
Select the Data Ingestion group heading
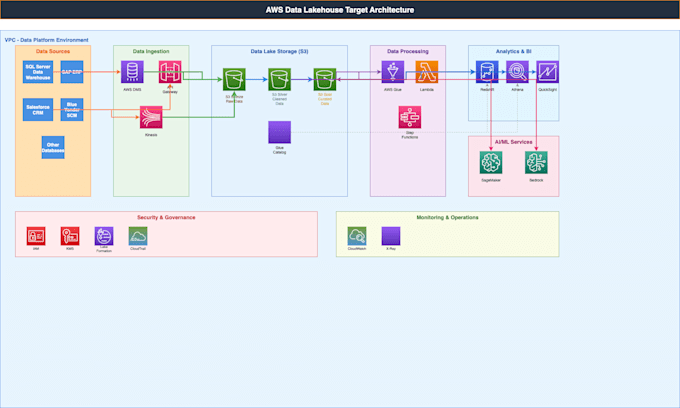151,51
